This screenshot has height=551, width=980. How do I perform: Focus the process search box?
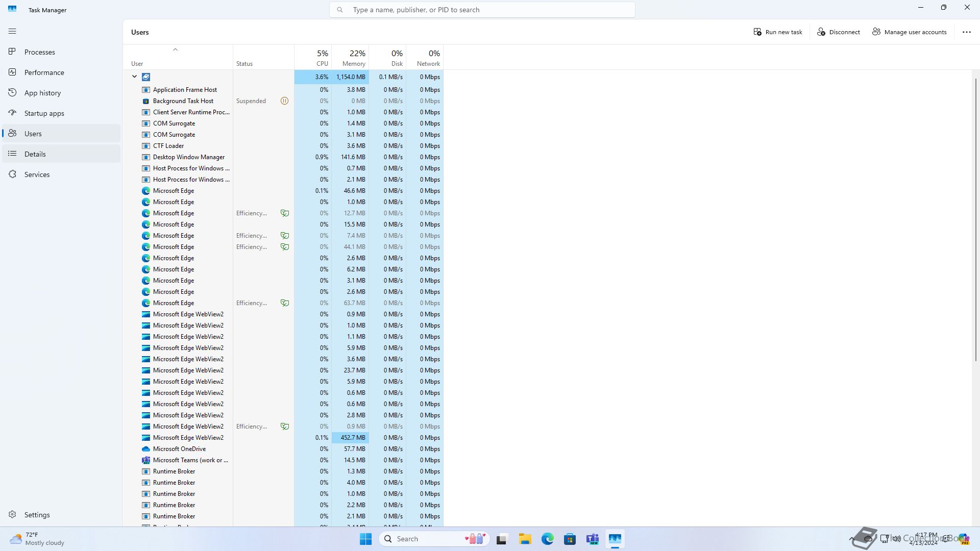tap(482, 10)
